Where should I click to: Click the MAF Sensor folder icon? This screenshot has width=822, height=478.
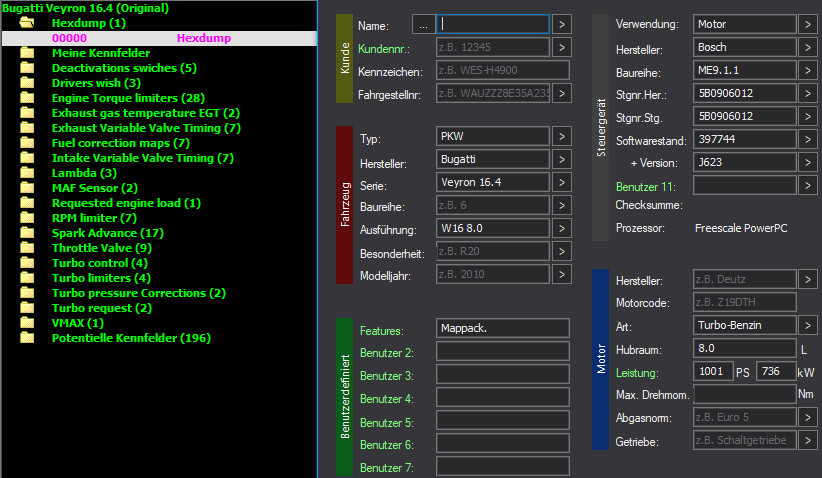(x=27, y=188)
